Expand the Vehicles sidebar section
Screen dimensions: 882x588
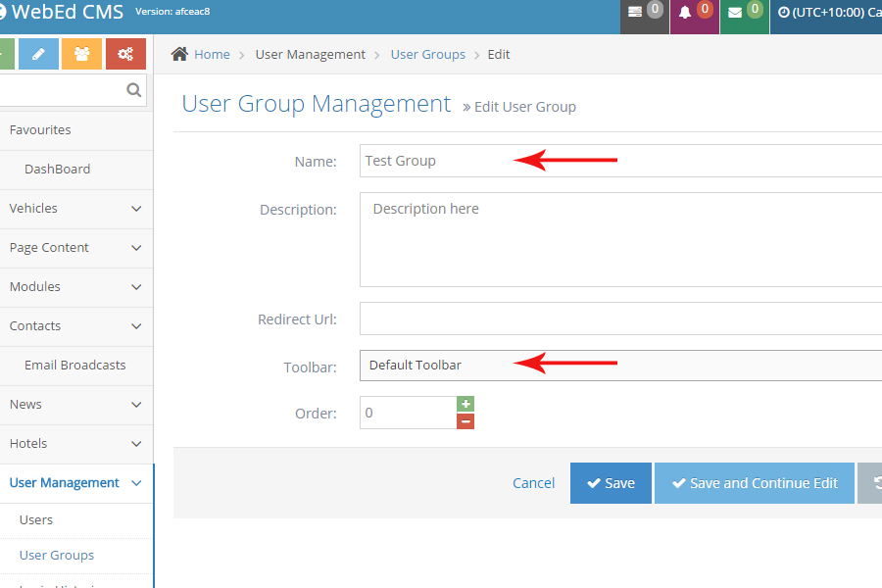(76, 209)
